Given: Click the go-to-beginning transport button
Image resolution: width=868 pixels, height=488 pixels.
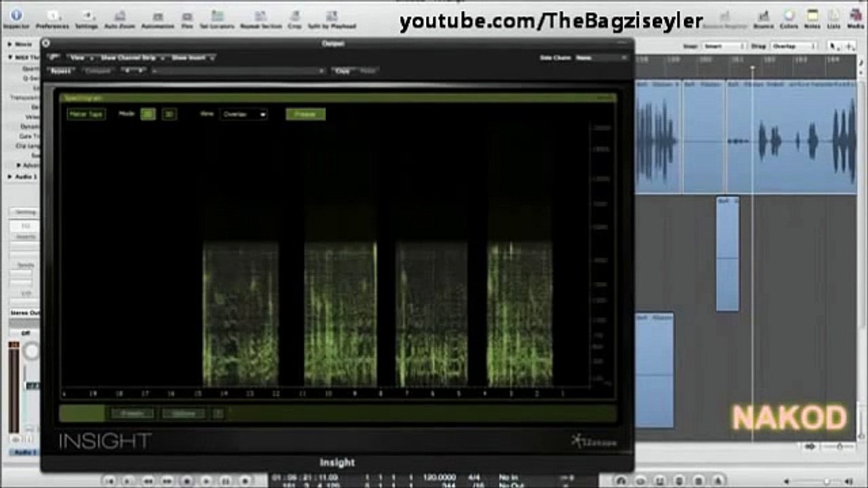Looking at the screenshot, I should [108, 481].
